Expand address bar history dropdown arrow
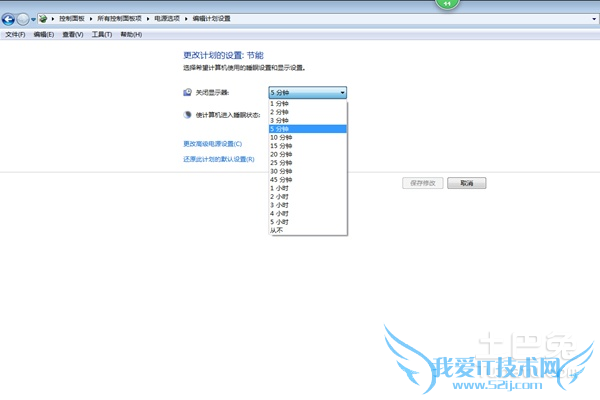This screenshot has height=400, width=600. tap(594, 19)
